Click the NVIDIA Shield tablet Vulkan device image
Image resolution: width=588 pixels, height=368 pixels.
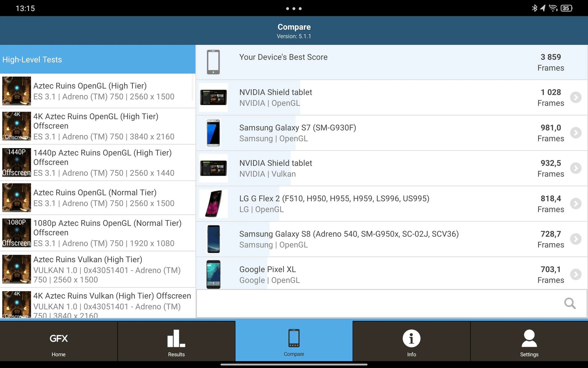(x=213, y=168)
